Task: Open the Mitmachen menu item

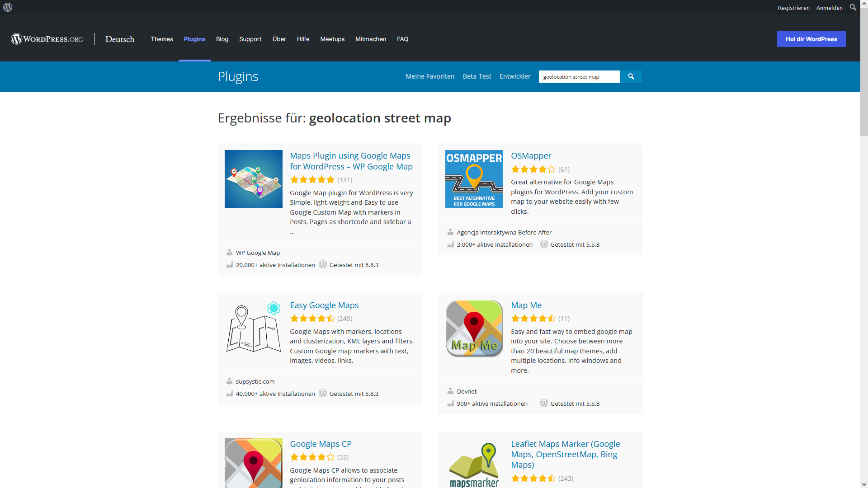Action: (x=371, y=39)
